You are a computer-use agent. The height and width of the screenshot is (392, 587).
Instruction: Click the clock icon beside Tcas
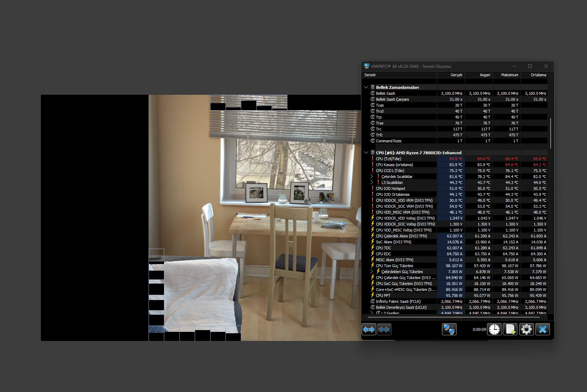click(373, 105)
